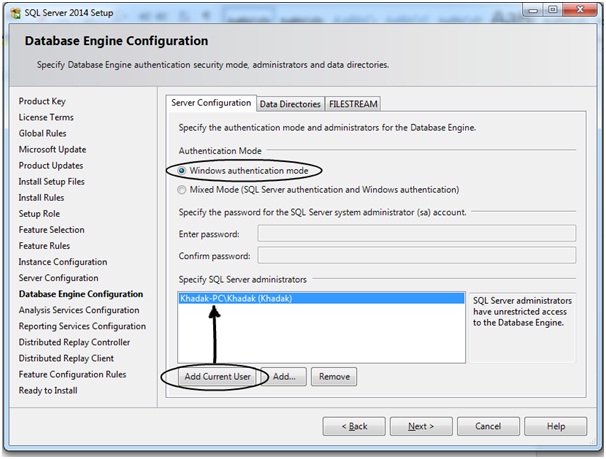Close the SQL Server Setup window
This screenshot has width=606, height=459.
coord(580,10)
